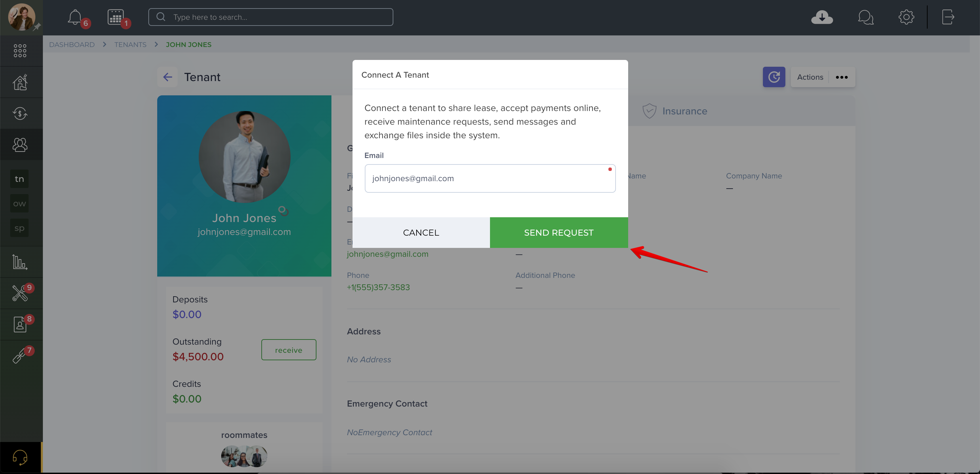980x474 pixels.
Task: Open the reports chart icon in sidebar
Action: tap(20, 262)
